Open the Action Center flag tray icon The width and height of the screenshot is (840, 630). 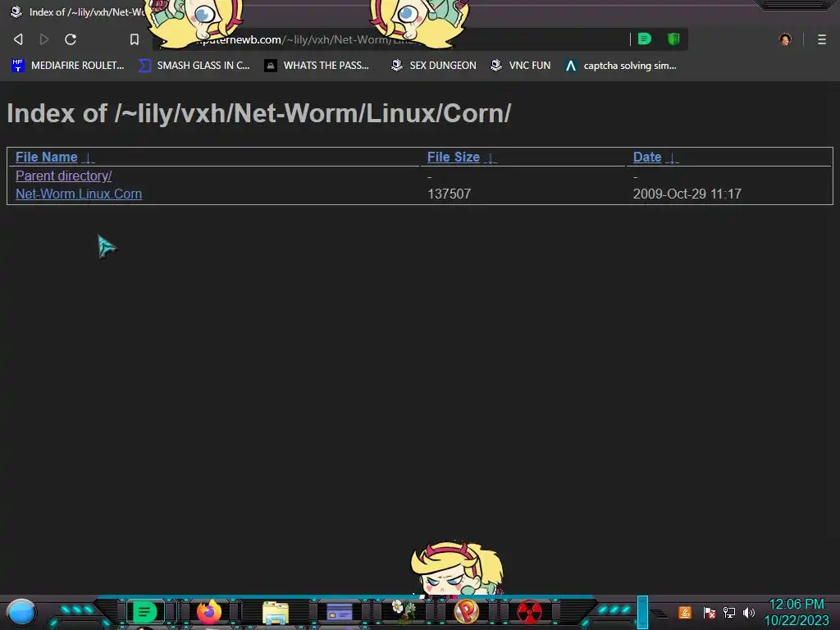pos(710,612)
